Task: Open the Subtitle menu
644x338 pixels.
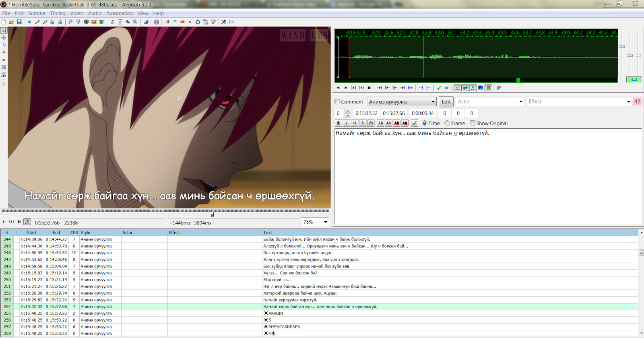Action: tap(37, 13)
